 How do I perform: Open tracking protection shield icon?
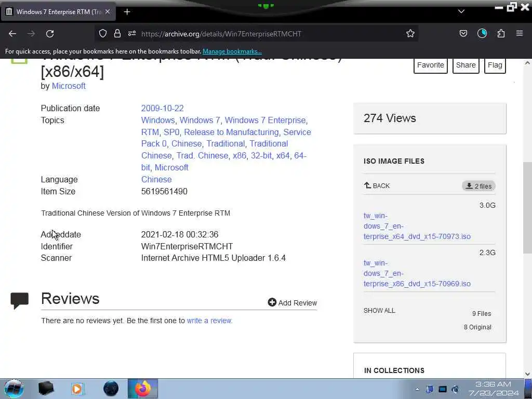coord(103,34)
